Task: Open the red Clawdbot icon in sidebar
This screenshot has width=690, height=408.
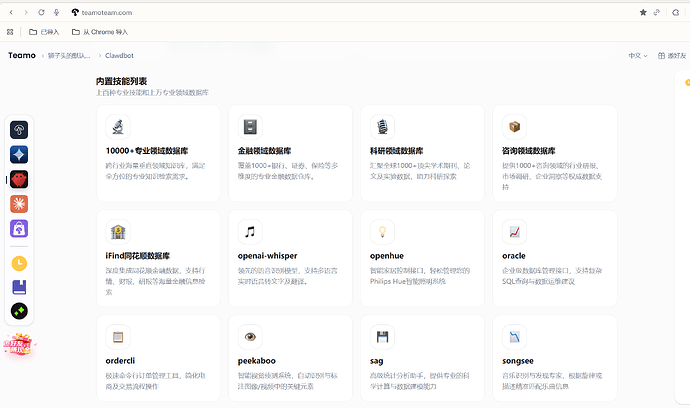Action: click(x=19, y=179)
